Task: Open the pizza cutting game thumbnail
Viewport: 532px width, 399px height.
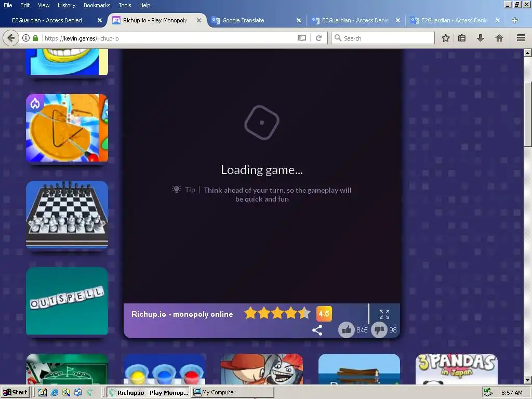Action: [67, 128]
